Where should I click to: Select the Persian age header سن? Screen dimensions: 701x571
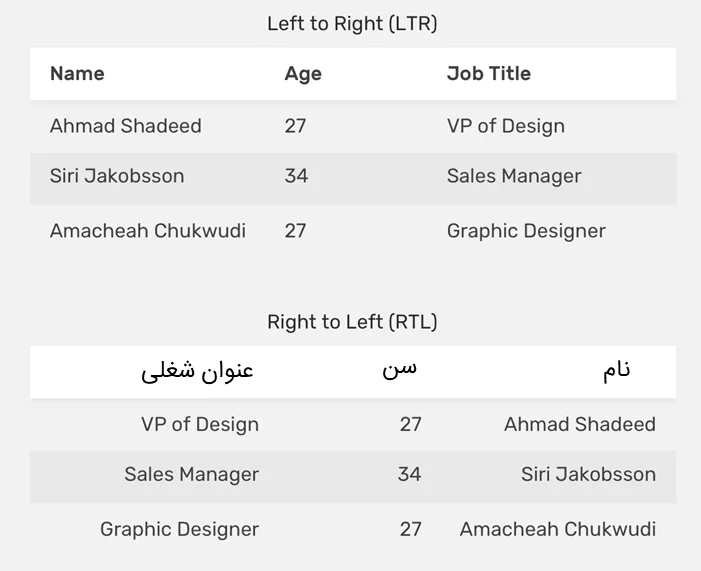pyautogui.click(x=400, y=369)
